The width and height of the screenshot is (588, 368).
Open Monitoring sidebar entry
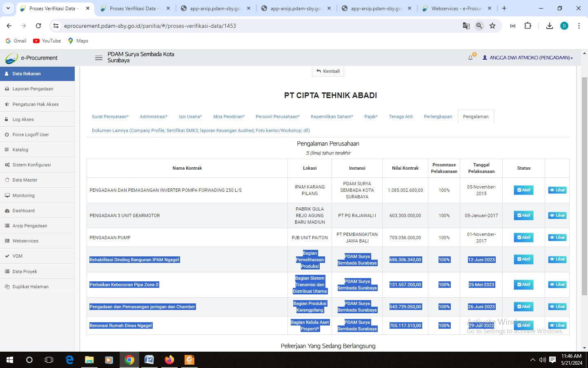(x=37, y=195)
